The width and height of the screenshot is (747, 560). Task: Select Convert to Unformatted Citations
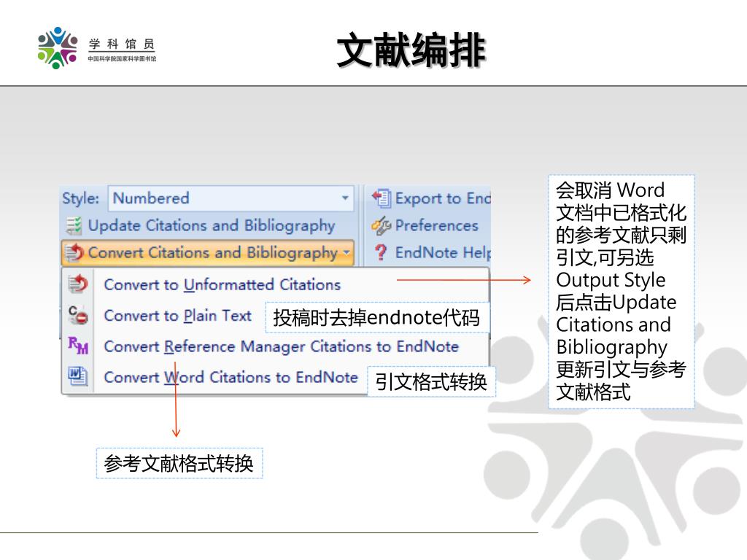tap(222, 284)
